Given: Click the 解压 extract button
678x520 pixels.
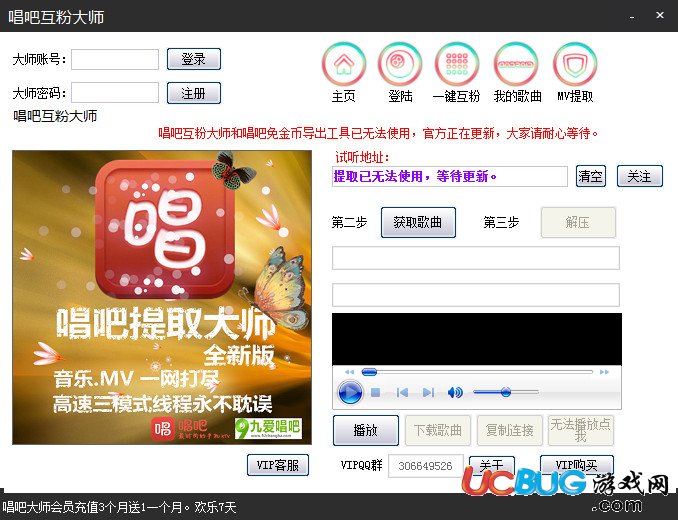Looking at the screenshot, I should (578, 222).
